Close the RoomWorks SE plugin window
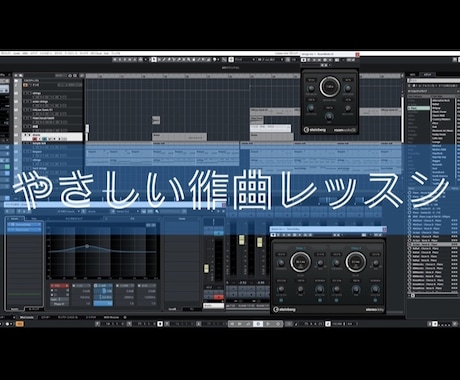This screenshot has width=460, height=380. [x=357, y=54]
